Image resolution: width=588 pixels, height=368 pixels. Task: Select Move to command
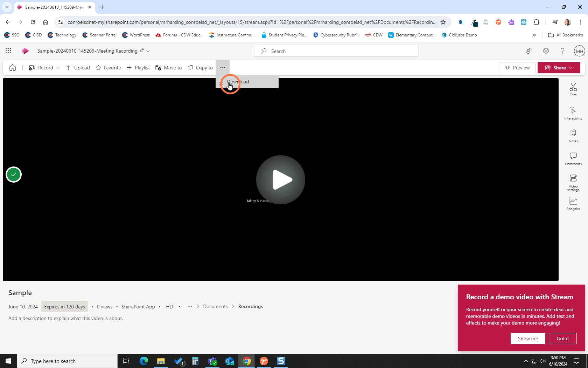(x=169, y=68)
